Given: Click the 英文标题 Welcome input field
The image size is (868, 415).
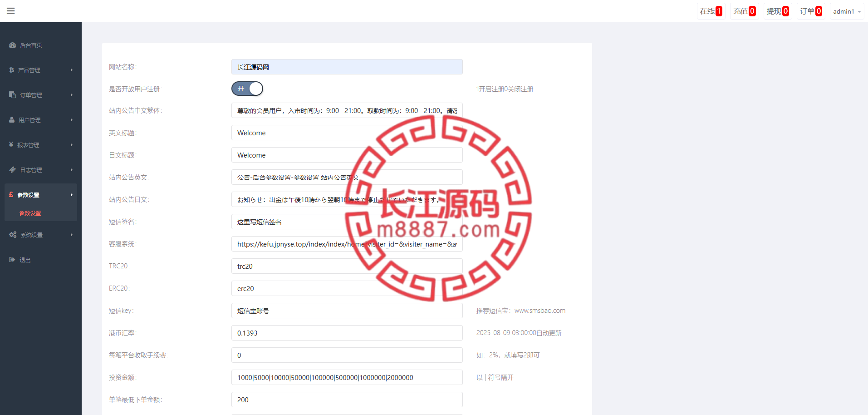Looking at the screenshot, I should pos(347,133).
